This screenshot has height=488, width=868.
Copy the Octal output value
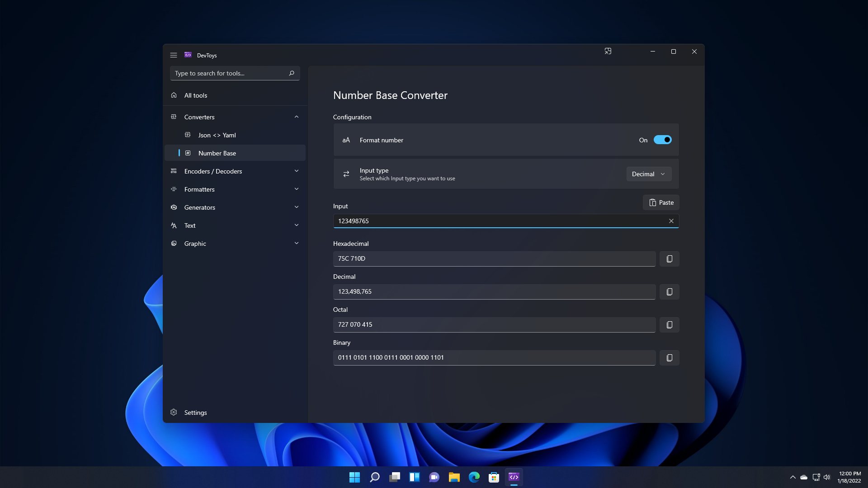coord(669,325)
